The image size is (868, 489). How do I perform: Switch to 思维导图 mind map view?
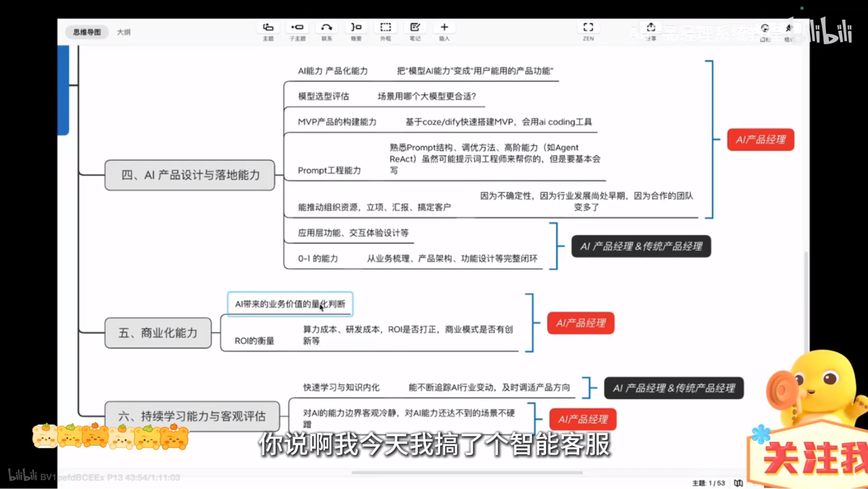(87, 32)
